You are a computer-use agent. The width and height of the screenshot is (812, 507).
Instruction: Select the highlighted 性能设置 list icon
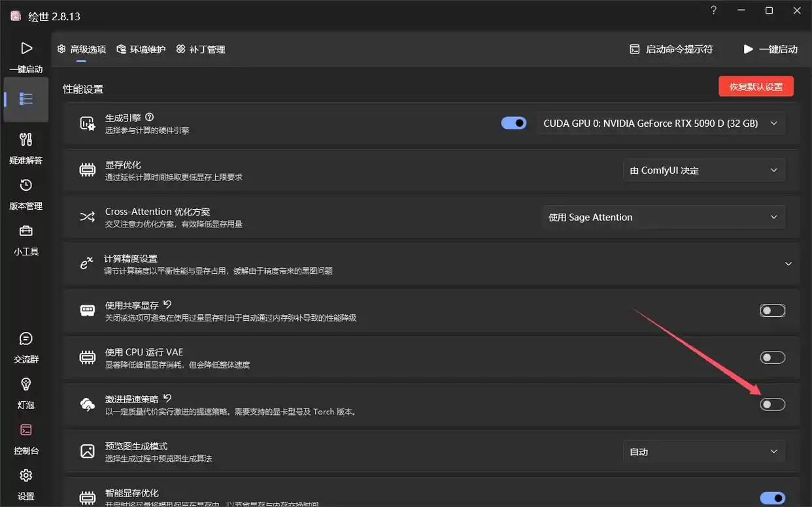point(25,99)
